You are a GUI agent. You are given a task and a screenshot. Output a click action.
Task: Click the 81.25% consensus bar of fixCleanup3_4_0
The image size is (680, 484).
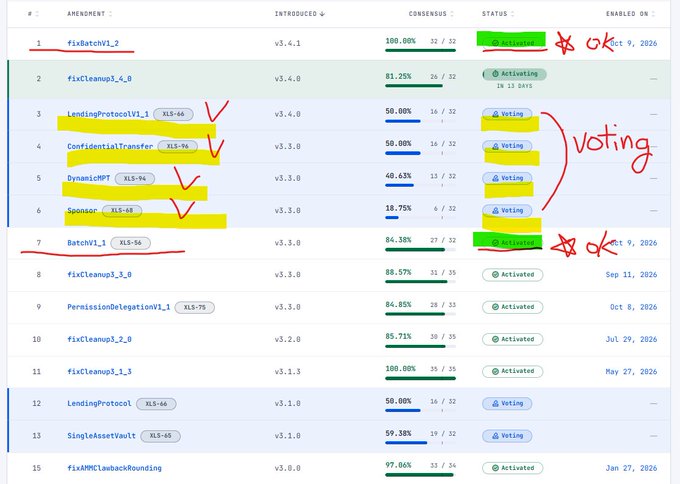point(420,86)
